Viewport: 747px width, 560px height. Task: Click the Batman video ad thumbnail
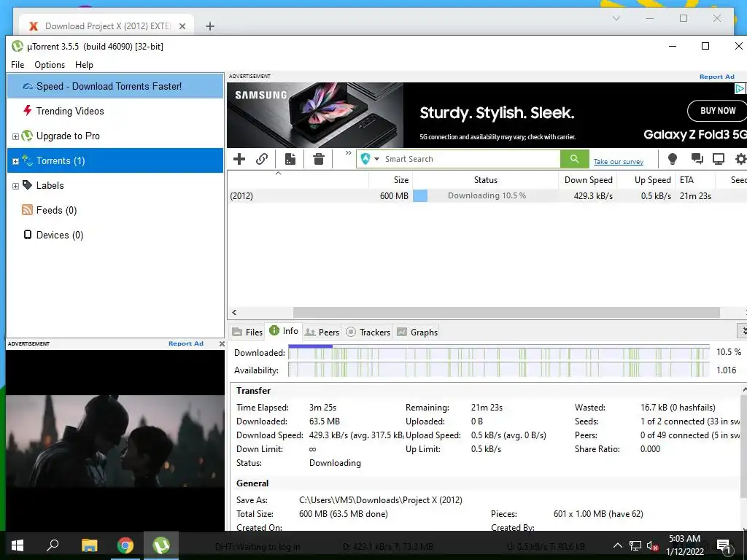tap(115, 441)
